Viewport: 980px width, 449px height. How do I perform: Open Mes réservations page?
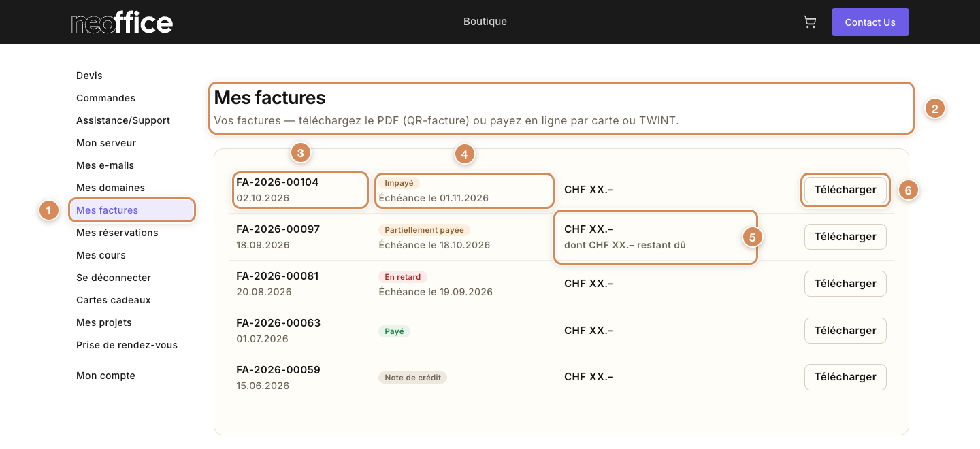click(x=117, y=233)
